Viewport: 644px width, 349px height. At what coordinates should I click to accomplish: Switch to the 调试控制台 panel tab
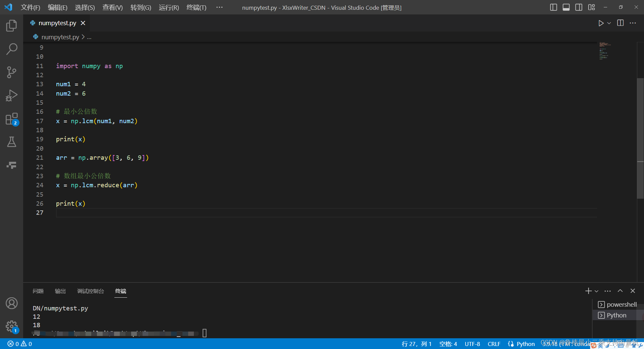click(x=91, y=291)
